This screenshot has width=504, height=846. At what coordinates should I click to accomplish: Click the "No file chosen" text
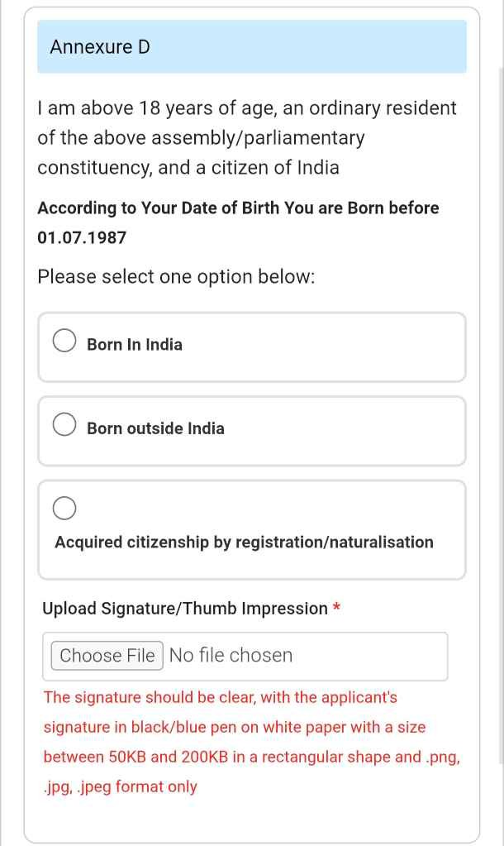(x=231, y=656)
